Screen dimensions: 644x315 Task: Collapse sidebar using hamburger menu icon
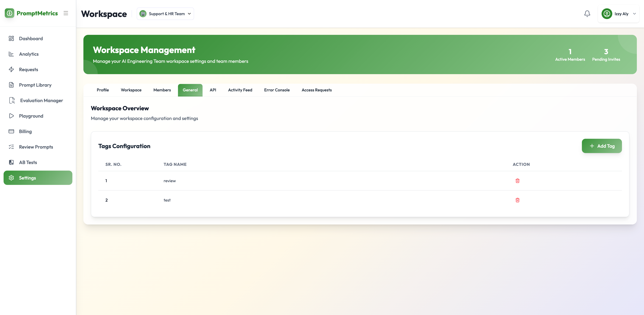tap(66, 13)
